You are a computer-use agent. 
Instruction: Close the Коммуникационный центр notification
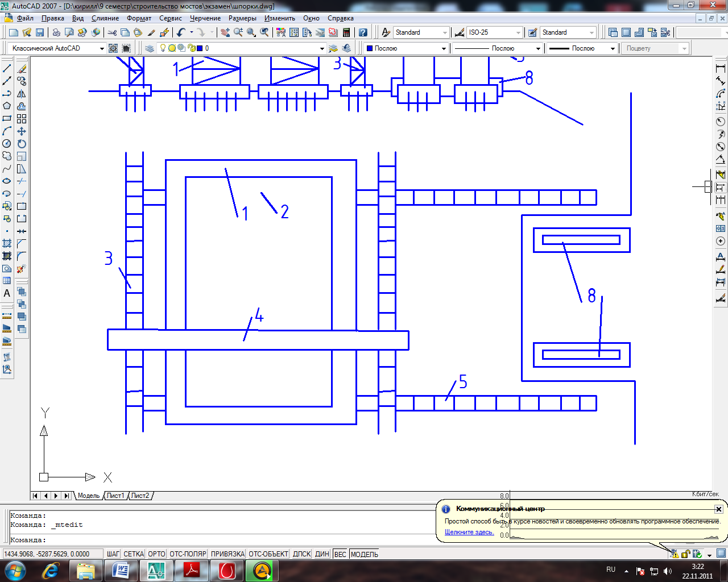(x=718, y=509)
